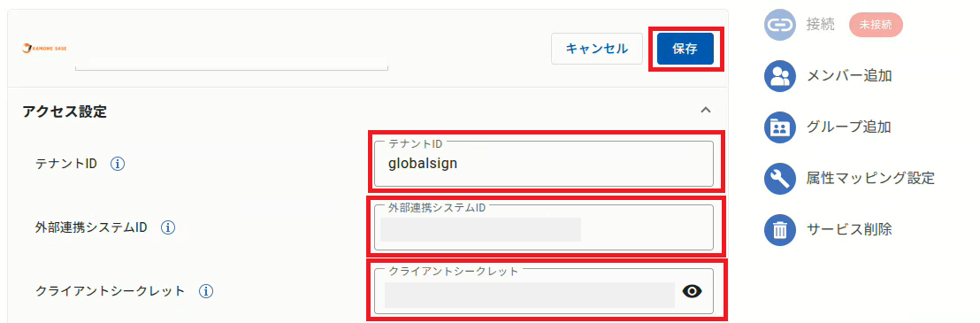Open 属性マッピング設定 text link
980x323 pixels.
(x=870, y=179)
